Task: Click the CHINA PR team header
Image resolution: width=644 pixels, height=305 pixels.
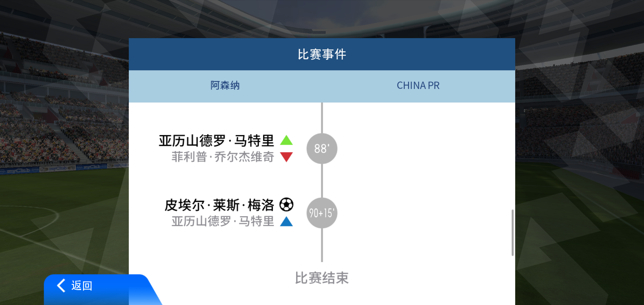Action: point(418,85)
